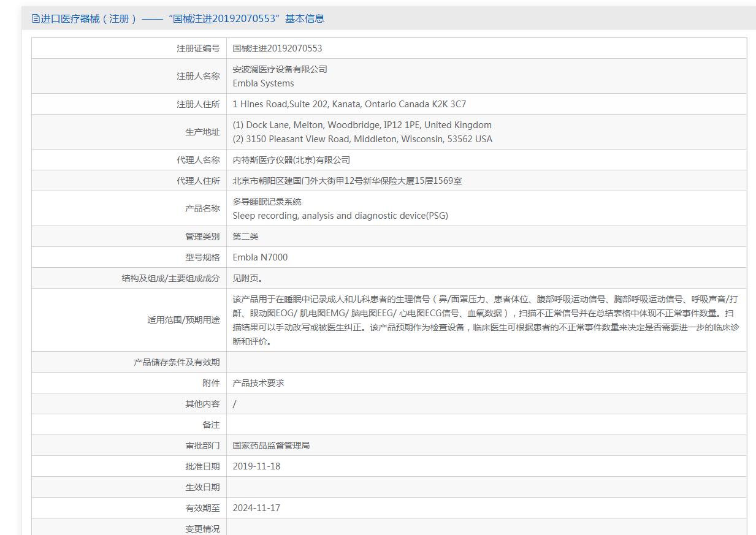
Task: Open the 产品技术要求 attachment
Action: click(258, 383)
